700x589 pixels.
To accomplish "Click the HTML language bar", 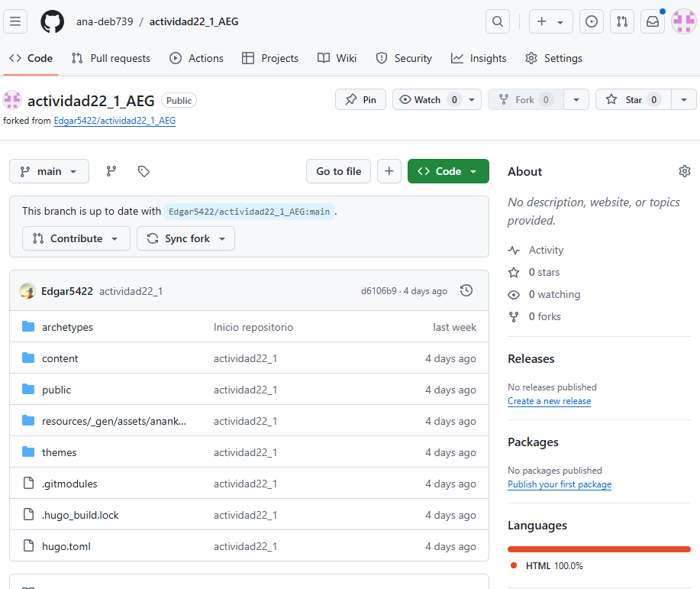I will click(598, 549).
